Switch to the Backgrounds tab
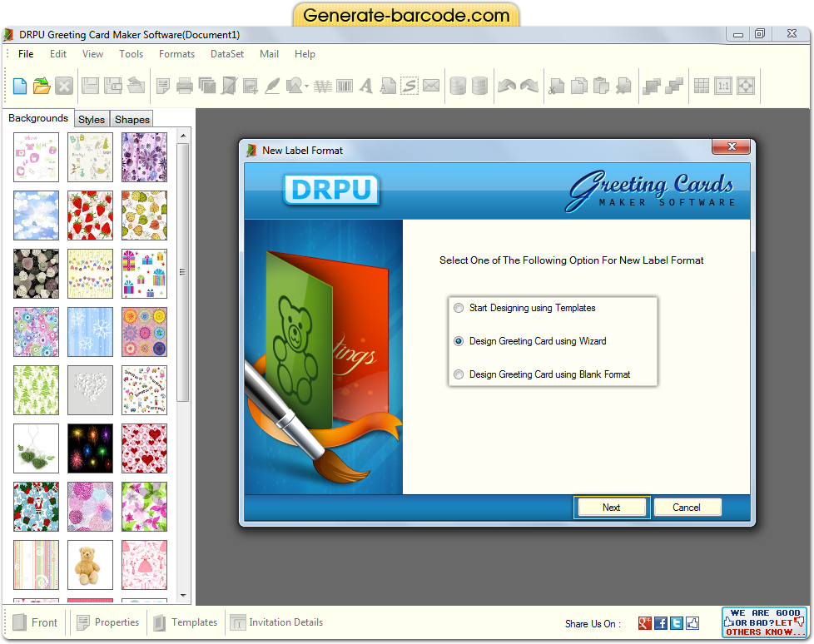This screenshot has width=814, height=644. (38, 118)
